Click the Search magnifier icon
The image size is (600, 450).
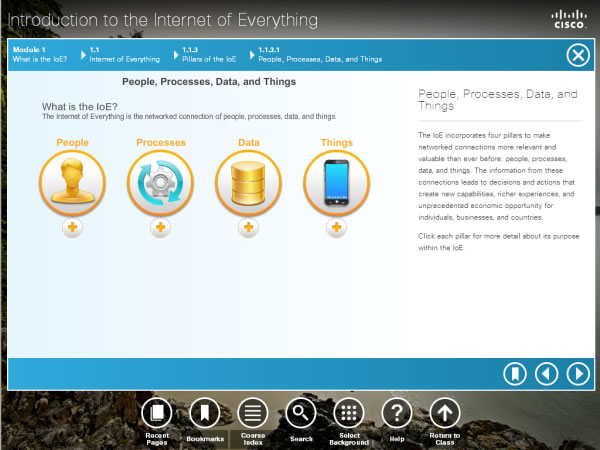coord(301,413)
